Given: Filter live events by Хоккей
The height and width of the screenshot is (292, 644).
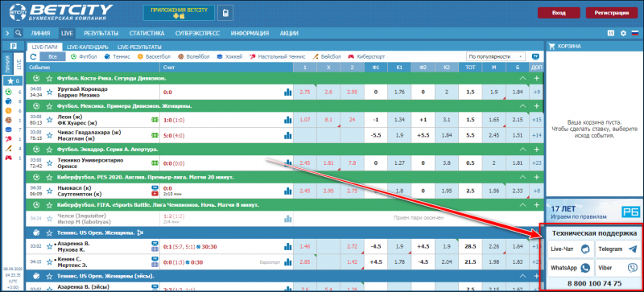Looking at the screenshot, I should click(229, 56).
